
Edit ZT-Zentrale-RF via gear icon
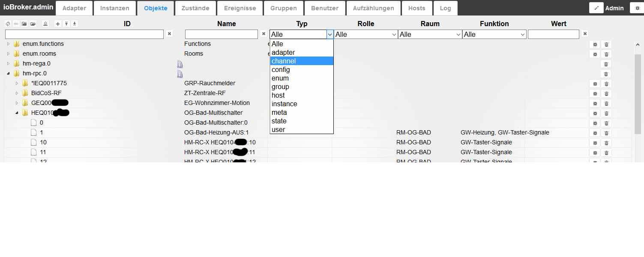[x=595, y=93]
